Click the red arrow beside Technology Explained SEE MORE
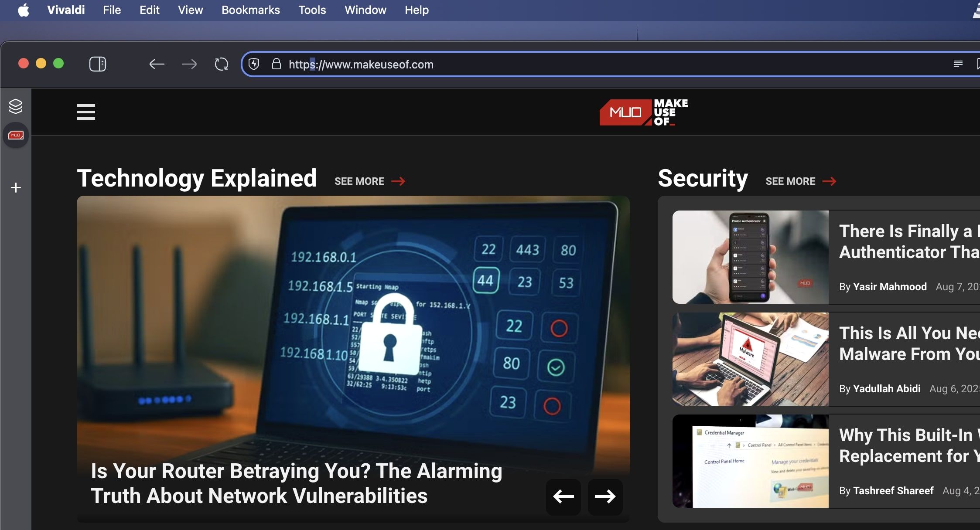Image resolution: width=980 pixels, height=530 pixels. point(398,181)
